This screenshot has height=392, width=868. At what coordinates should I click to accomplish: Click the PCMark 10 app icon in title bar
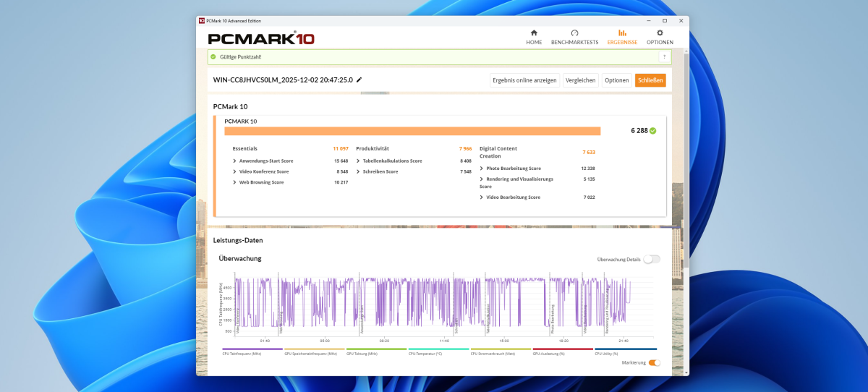click(201, 21)
